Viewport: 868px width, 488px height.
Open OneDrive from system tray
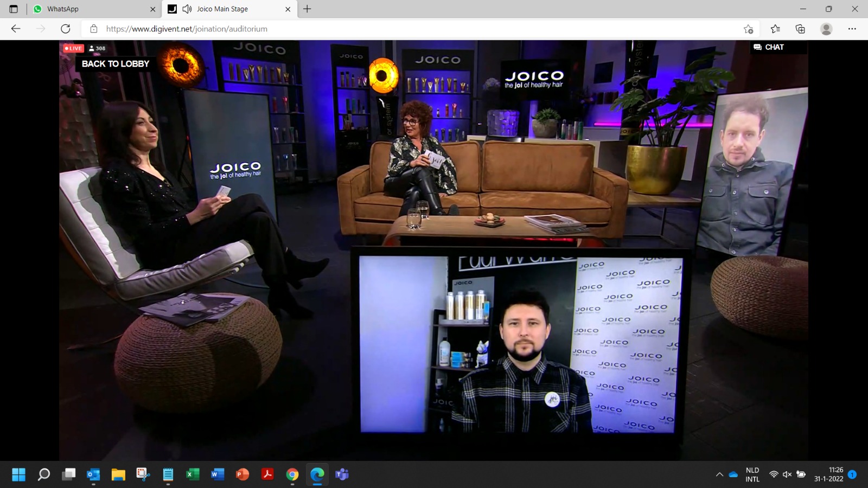(733, 474)
